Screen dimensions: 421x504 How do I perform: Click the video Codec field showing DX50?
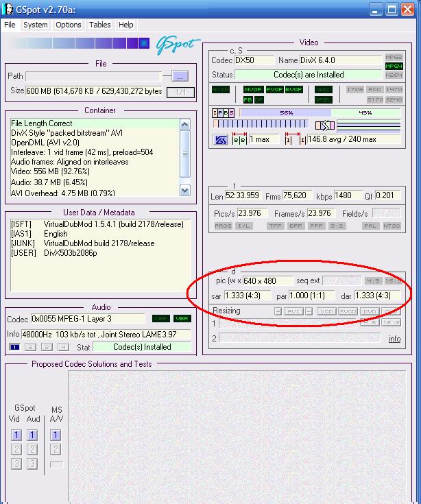tap(254, 60)
